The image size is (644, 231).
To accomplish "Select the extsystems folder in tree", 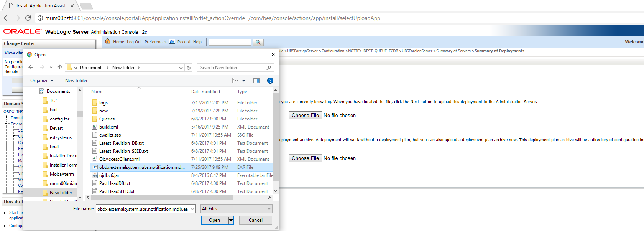I will click(61, 137).
